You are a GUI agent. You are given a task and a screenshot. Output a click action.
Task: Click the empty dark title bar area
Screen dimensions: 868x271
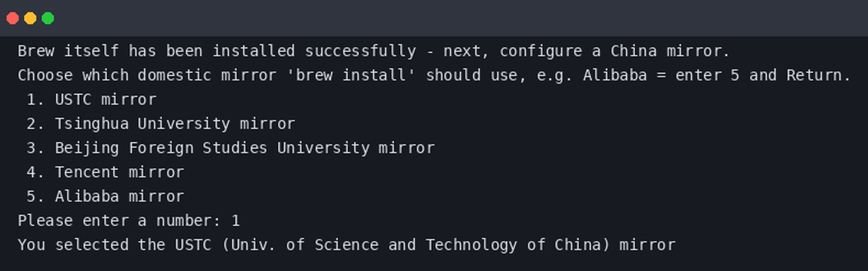click(x=440, y=18)
